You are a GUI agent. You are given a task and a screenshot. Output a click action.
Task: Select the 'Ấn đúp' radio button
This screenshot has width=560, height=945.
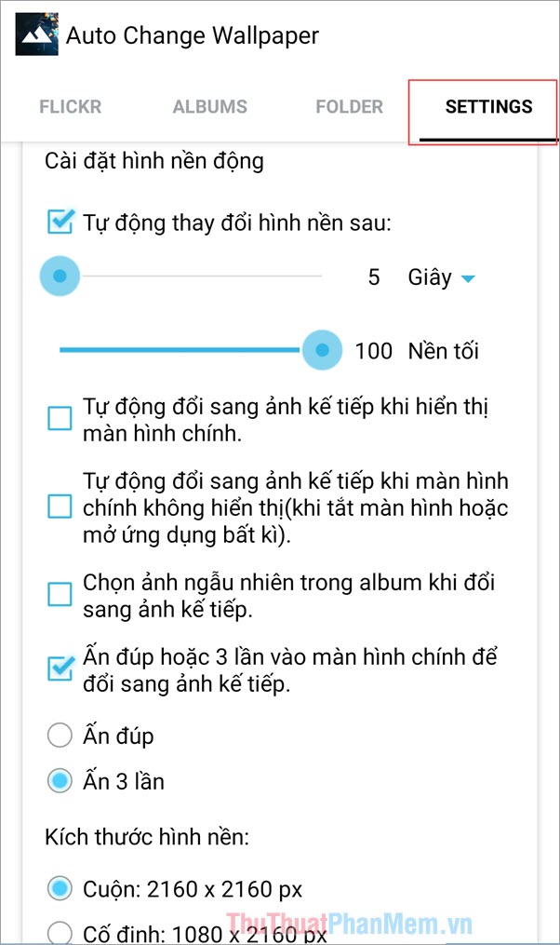[60, 736]
